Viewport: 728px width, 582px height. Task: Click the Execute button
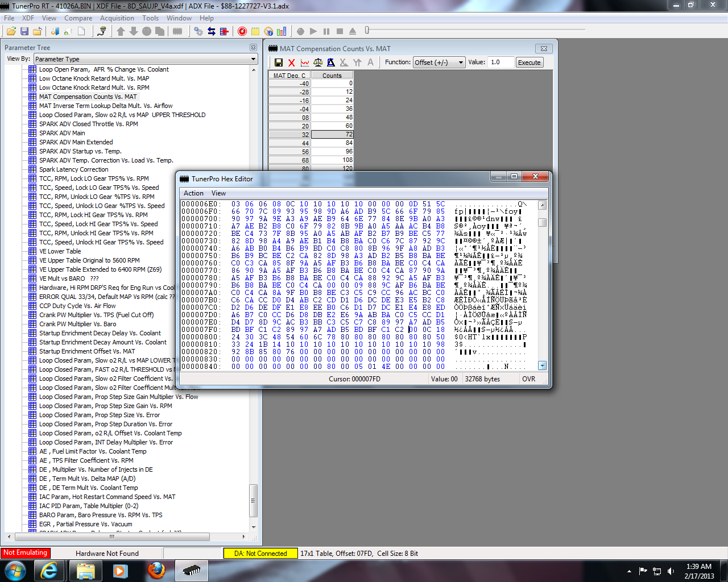pyautogui.click(x=530, y=63)
